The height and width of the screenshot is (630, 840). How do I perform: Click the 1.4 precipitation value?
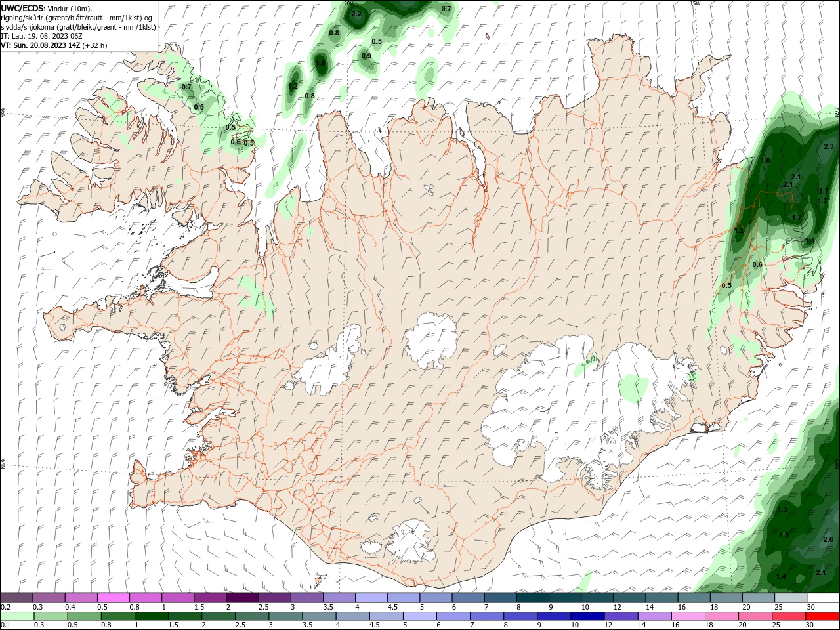tap(781, 577)
